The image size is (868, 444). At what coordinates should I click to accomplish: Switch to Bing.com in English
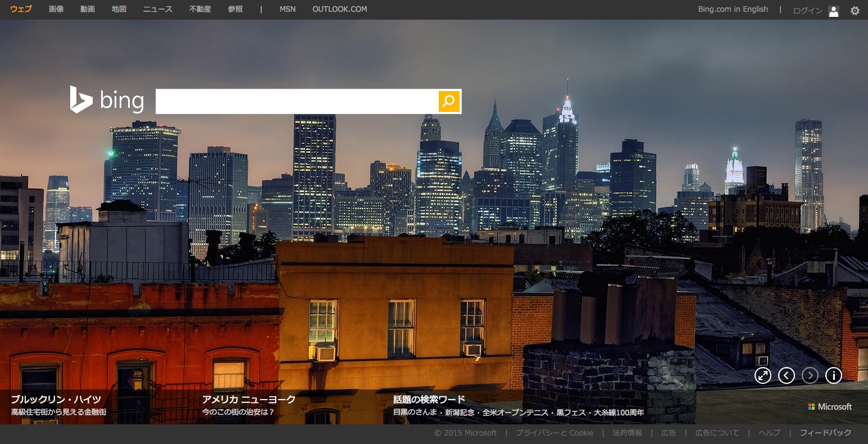click(733, 9)
